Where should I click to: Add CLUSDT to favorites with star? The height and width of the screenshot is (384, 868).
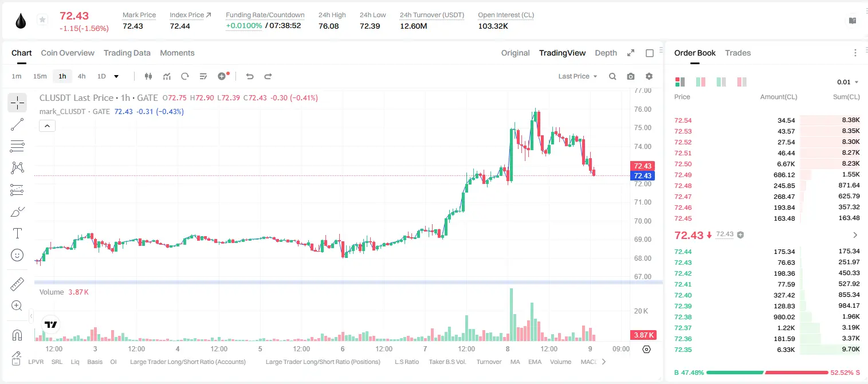(42, 20)
